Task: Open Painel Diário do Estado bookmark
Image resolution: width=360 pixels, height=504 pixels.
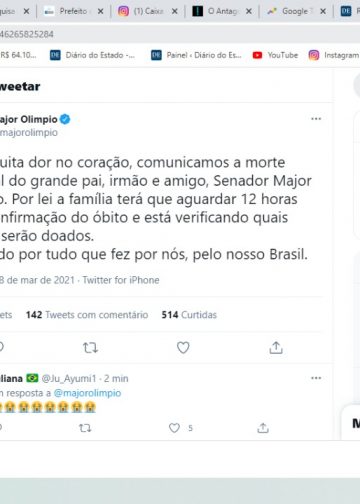Action: (196, 55)
